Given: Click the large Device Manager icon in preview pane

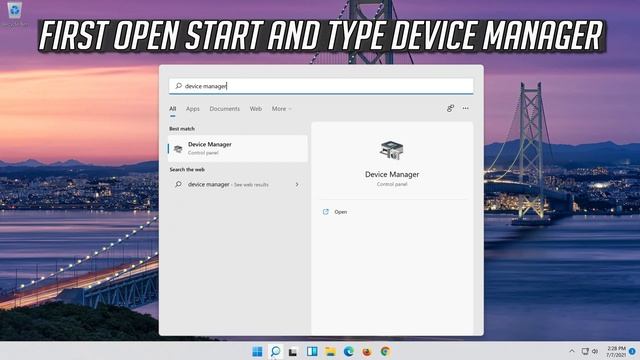Looking at the screenshot, I should click(x=392, y=150).
